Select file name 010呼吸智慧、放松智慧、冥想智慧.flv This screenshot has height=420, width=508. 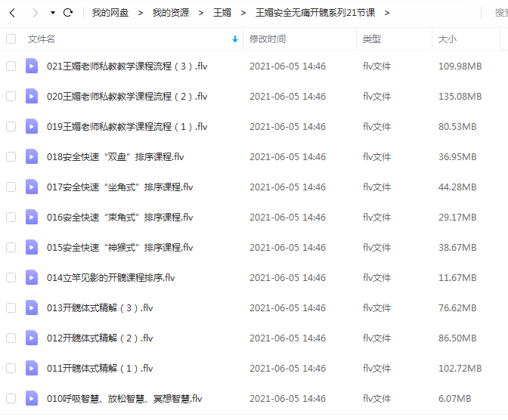click(x=125, y=398)
